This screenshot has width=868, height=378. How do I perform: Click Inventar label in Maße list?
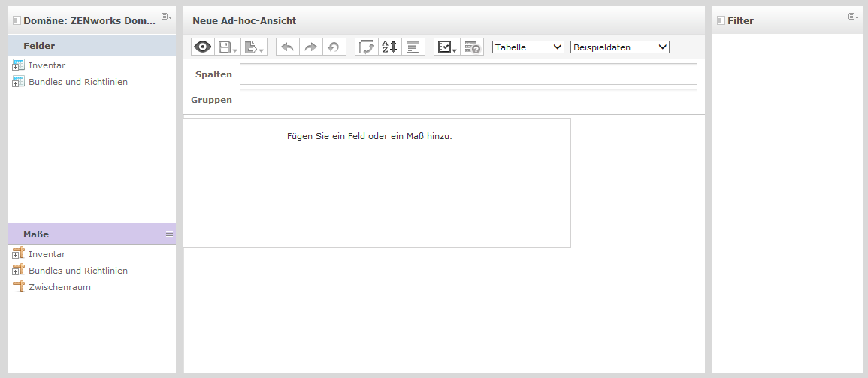[47, 254]
